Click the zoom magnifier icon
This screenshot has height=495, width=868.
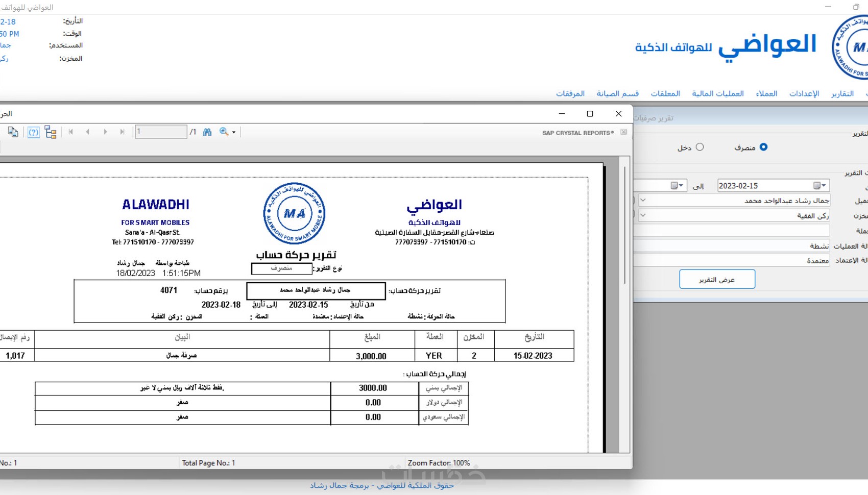tap(224, 132)
